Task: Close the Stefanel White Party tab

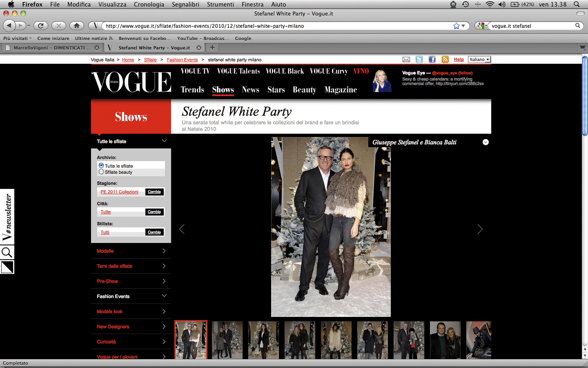Action: tap(199, 48)
